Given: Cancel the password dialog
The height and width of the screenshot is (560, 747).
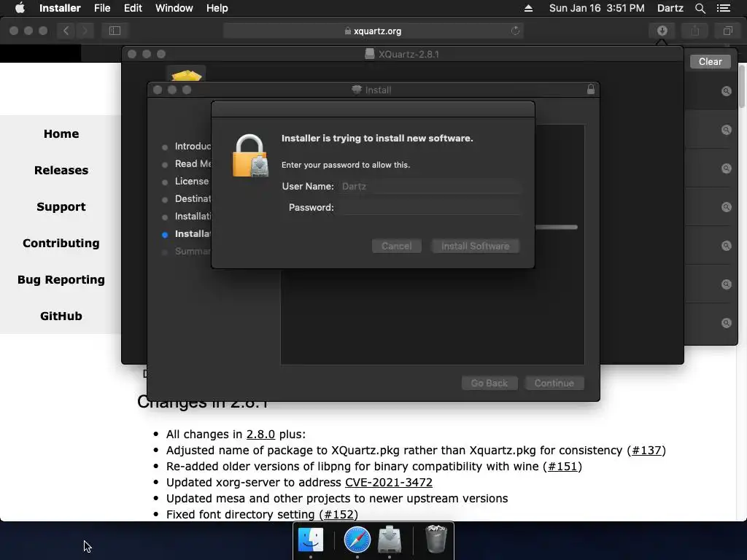Looking at the screenshot, I should pos(396,246).
